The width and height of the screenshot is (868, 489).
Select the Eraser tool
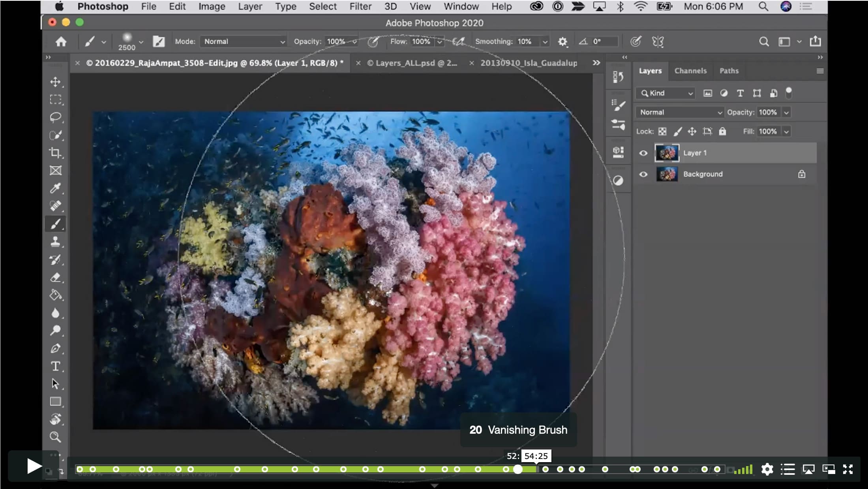click(x=55, y=277)
